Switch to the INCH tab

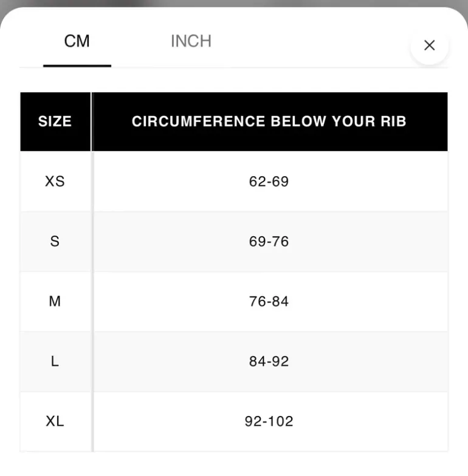tap(191, 41)
